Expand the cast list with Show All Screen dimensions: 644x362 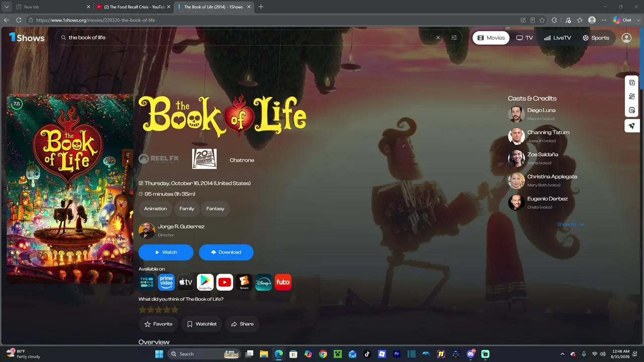click(x=571, y=224)
